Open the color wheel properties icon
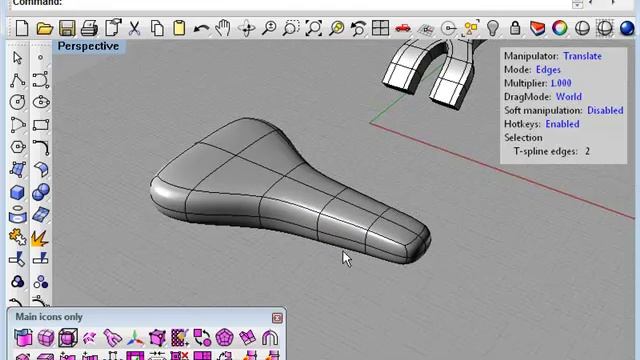The width and height of the screenshot is (640, 360). pos(560,28)
